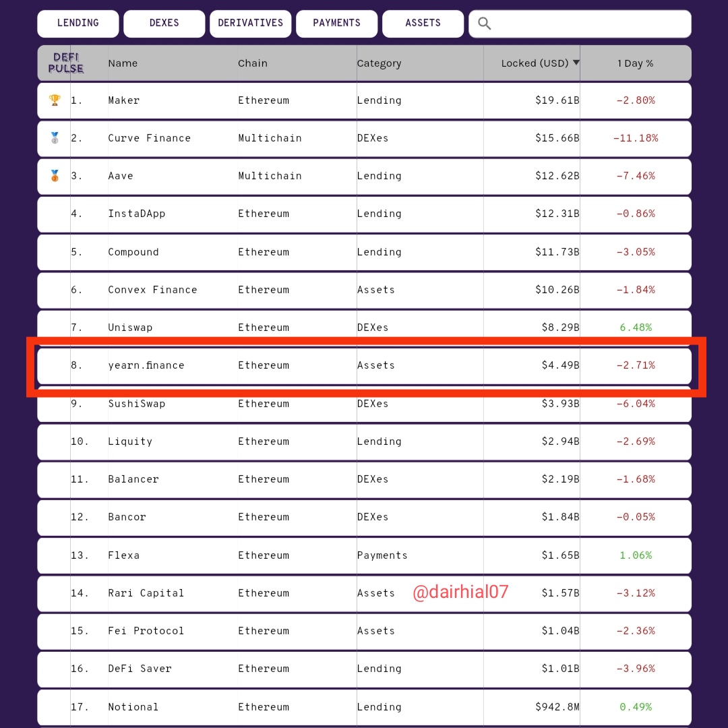Open the yearn.finance row

click(364, 366)
